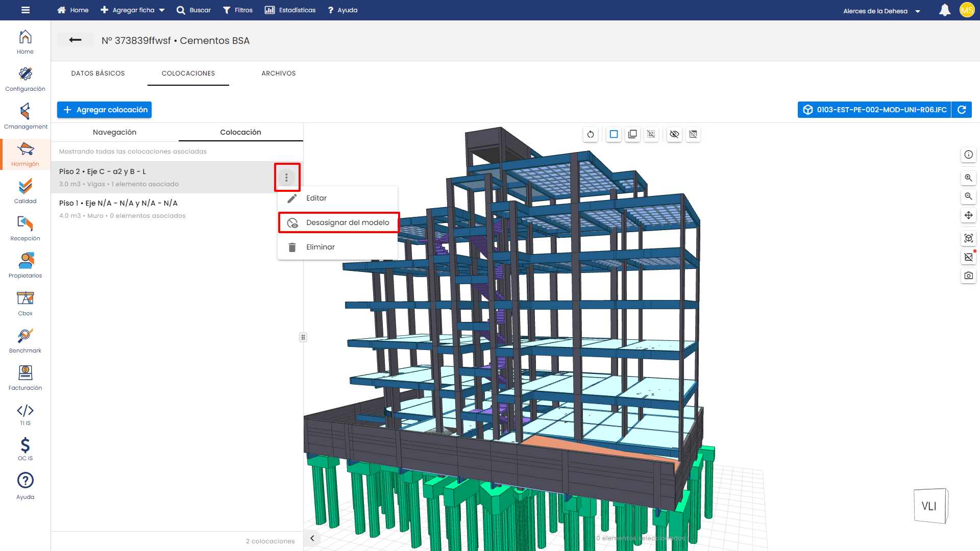Click Agregar colocación button
Viewport: 980px width, 551px height.
click(105, 110)
